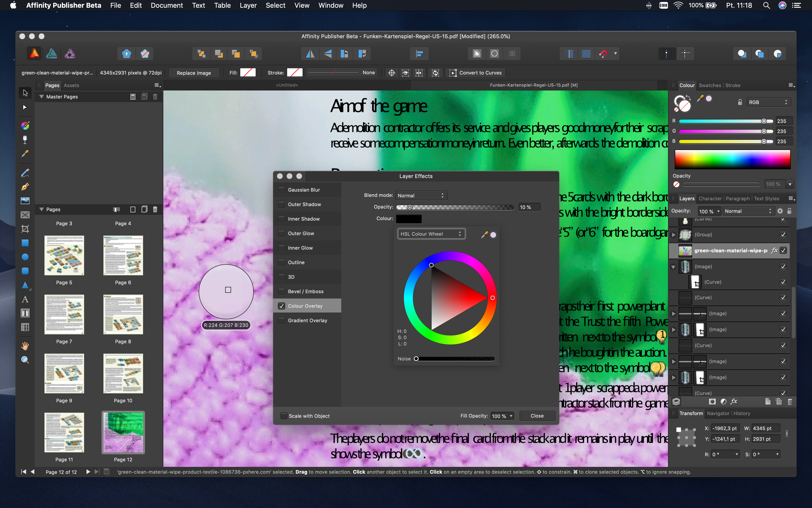
Task: Click the black Colour swatch in Layer Effects
Action: 409,219
